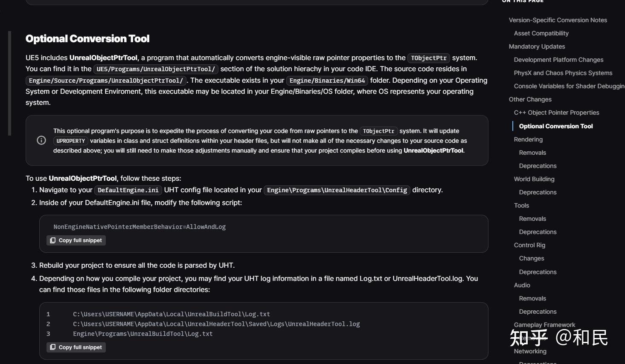Jump to the Audio section
The height and width of the screenshot is (364, 625).
522,285
